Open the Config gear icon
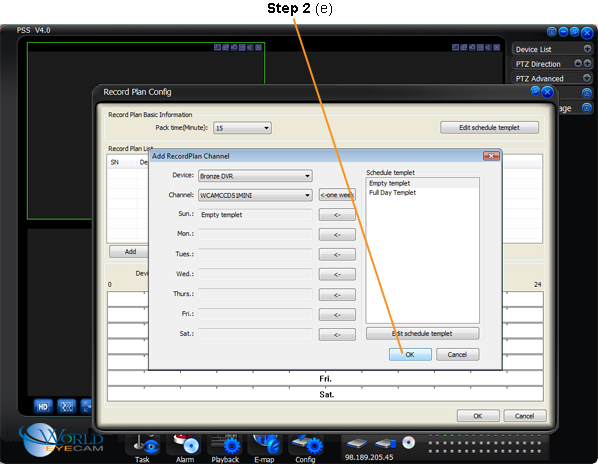598x464 pixels. pyautogui.click(x=306, y=444)
